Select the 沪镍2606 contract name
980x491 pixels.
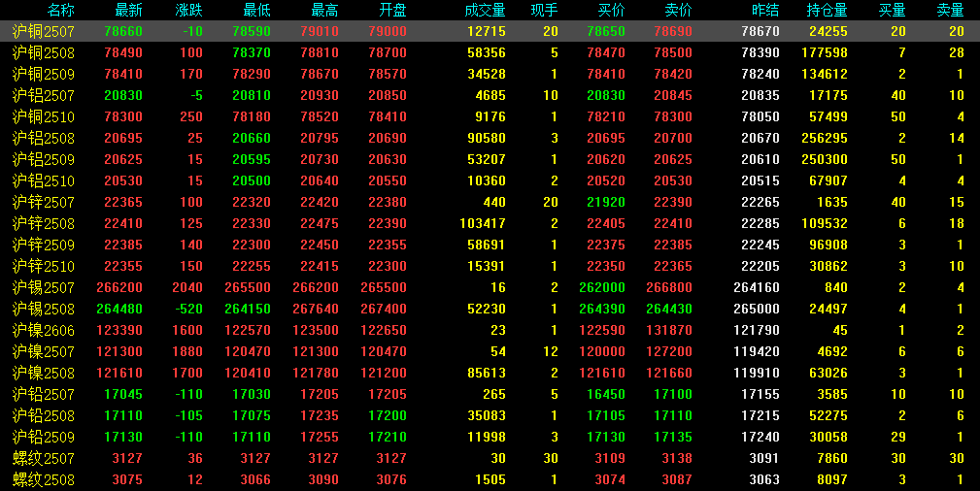(43, 331)
